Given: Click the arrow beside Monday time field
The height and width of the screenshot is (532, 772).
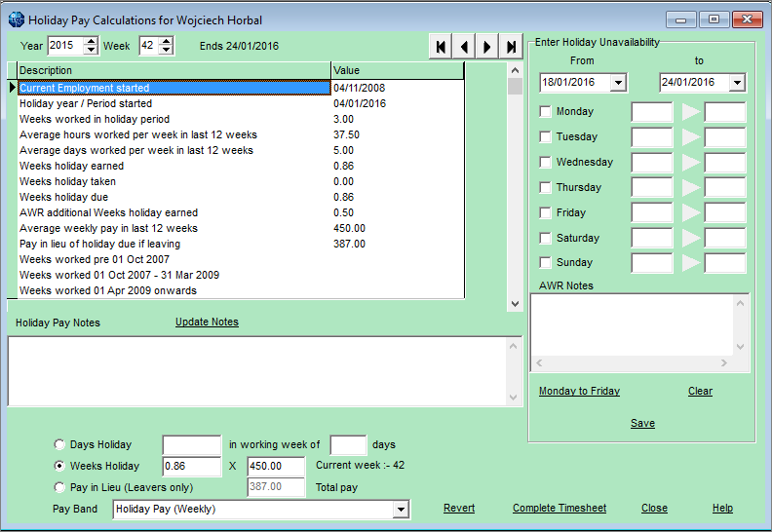Looking at the screenshot, I should point(691,112).
